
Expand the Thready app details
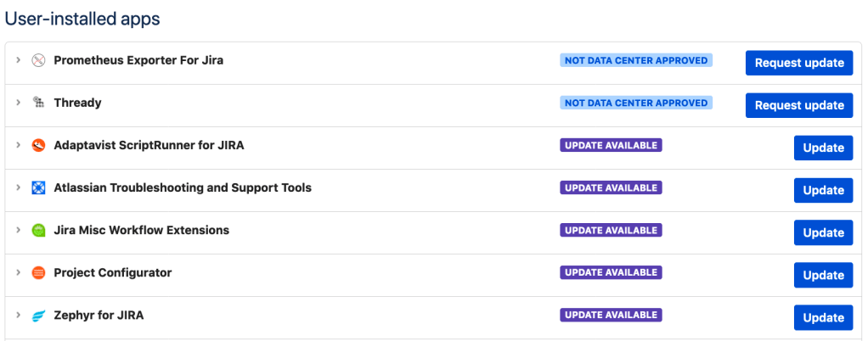18,103
